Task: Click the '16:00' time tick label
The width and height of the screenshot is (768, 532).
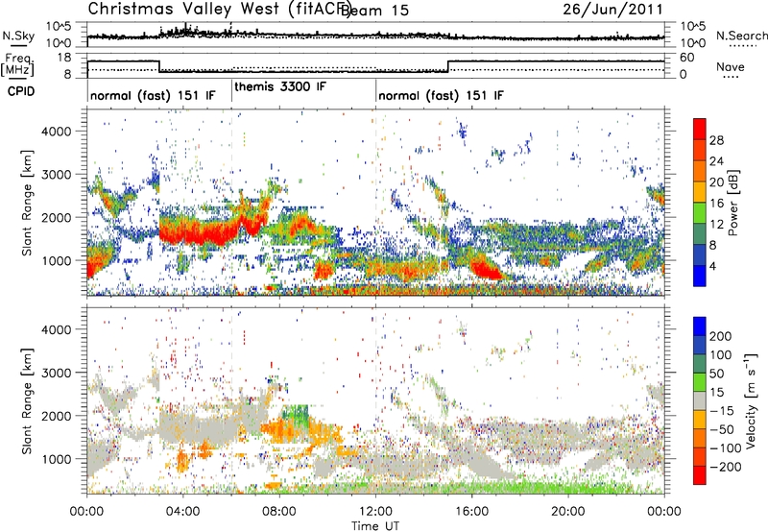Action: (471, 512)
